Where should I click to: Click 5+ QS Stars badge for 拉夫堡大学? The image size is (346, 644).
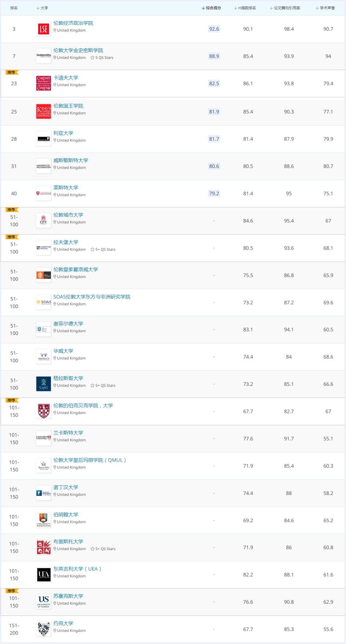(103, 250)
